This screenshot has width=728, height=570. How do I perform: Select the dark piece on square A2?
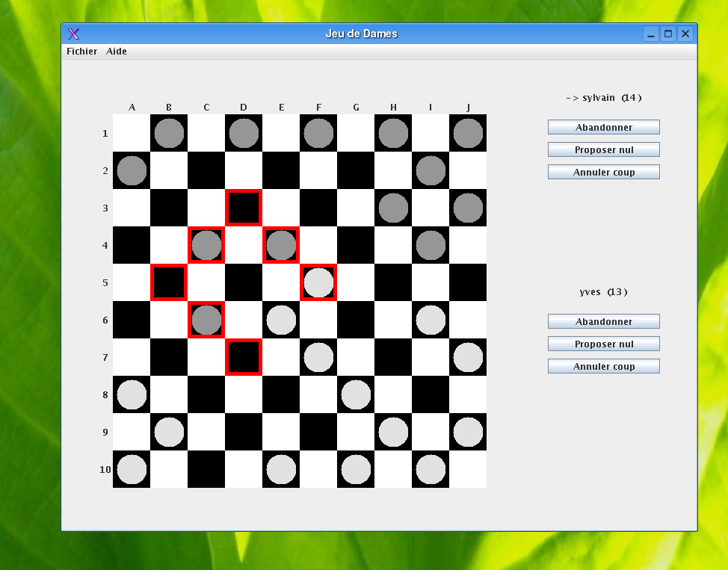132,170
